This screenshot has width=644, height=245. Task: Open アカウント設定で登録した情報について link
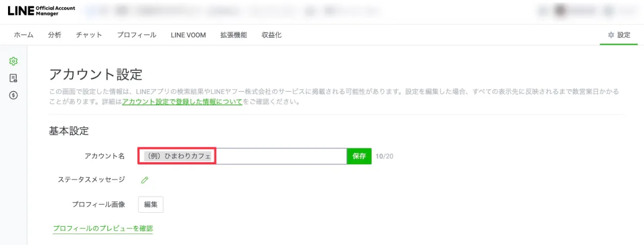(x=182, y=102)
